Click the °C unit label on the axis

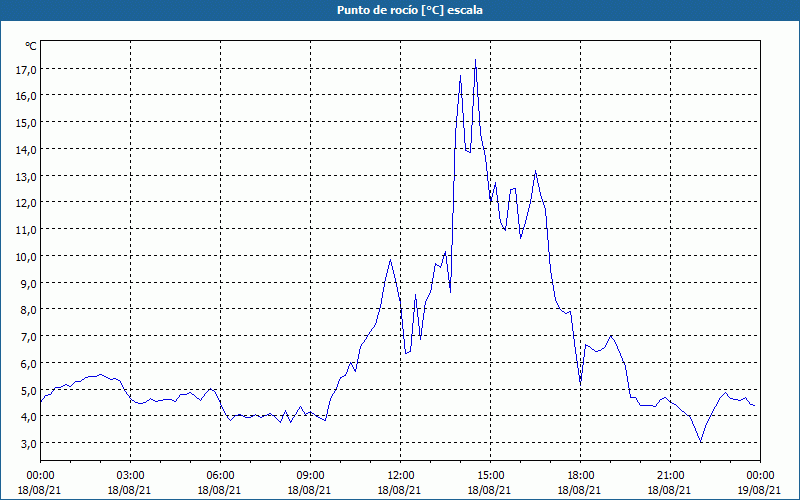pos(31,46)
